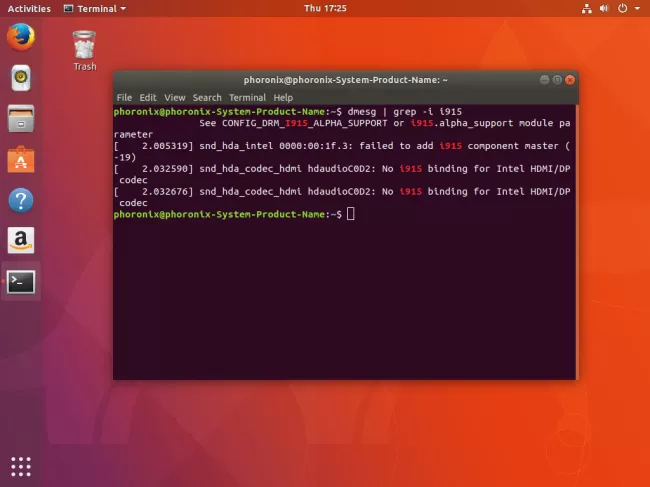The image size is (650, 487).
Task: Open the Help menu in Terminal
Action: coord(283,97)
